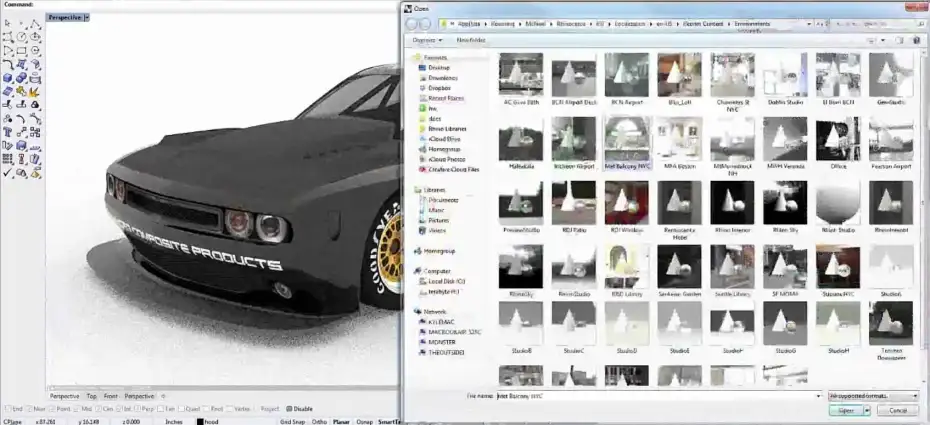Click the check mark tool icon

point(8,173)
